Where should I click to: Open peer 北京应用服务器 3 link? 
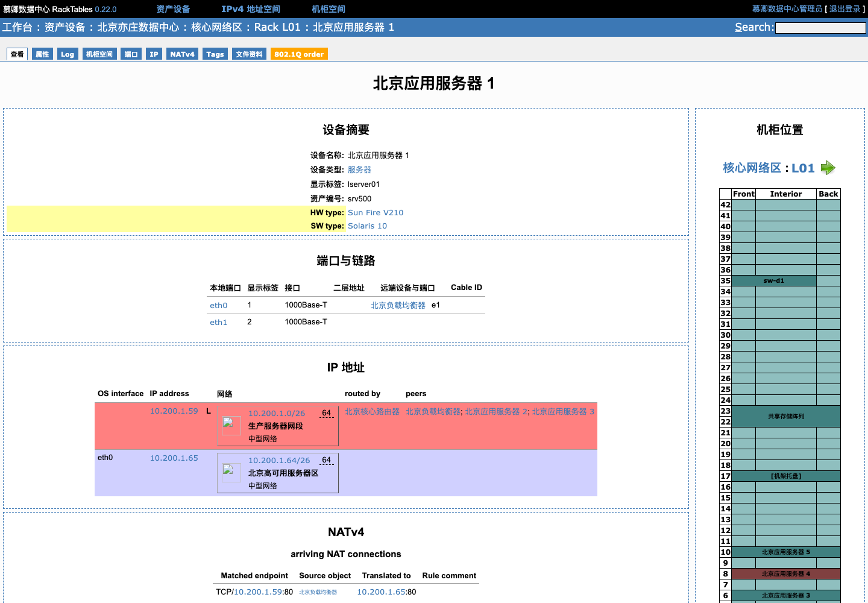click(563, 411)
